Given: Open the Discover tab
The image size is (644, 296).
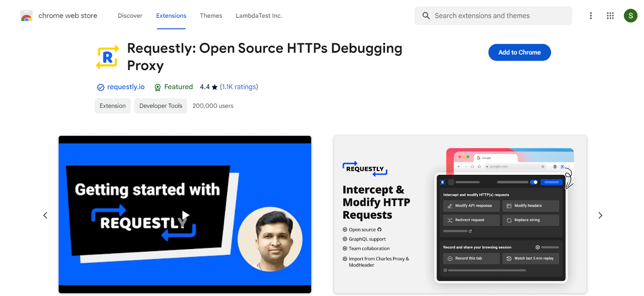Looking at the screenshot, I should coord(130,16).
